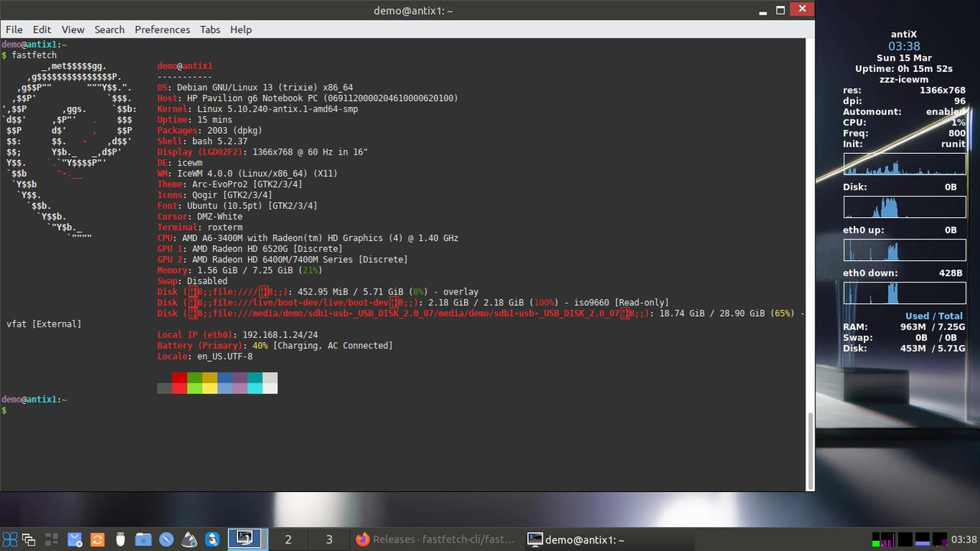
Task: Select the show-desktop tiles icon
Action: click(x=51, y=540)
